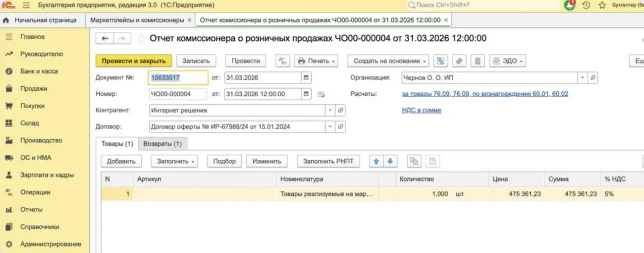Close the Отчет комиссионера tab
The height and width of the screenshot is (253, 644).
pos(446,20)
